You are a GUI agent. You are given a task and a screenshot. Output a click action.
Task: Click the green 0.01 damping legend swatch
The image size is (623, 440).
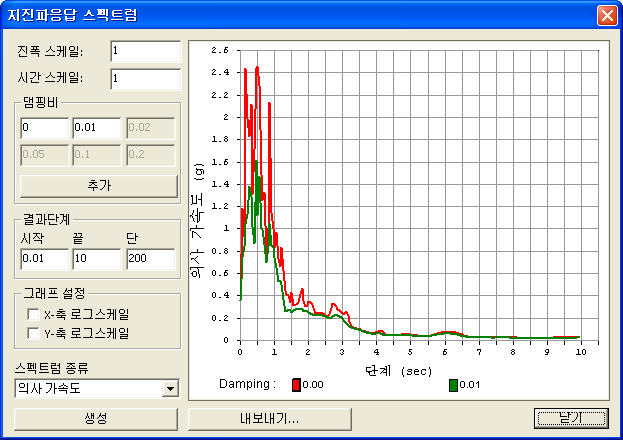click(x=453, y=385)
